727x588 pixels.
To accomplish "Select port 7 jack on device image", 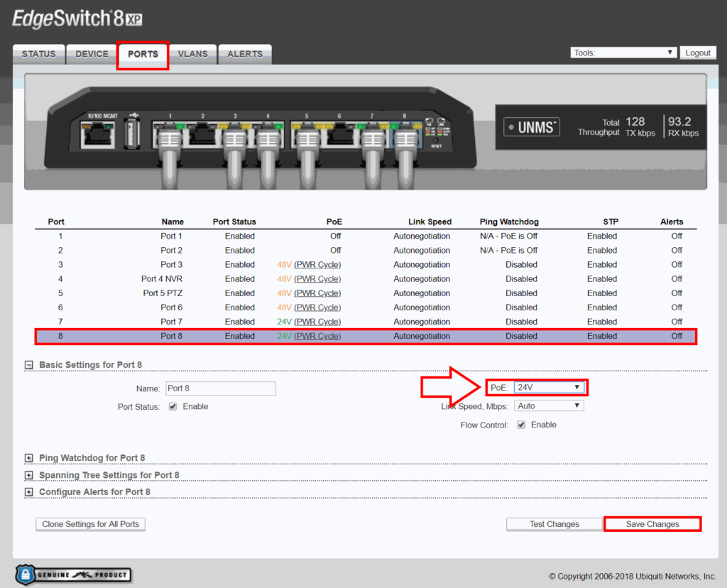I will click(x=372, y=134).
